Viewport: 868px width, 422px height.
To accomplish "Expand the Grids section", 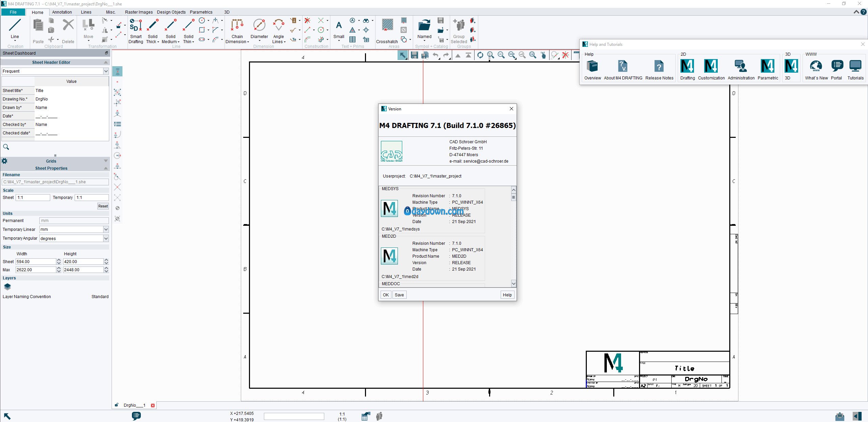I will pos(106,161).
